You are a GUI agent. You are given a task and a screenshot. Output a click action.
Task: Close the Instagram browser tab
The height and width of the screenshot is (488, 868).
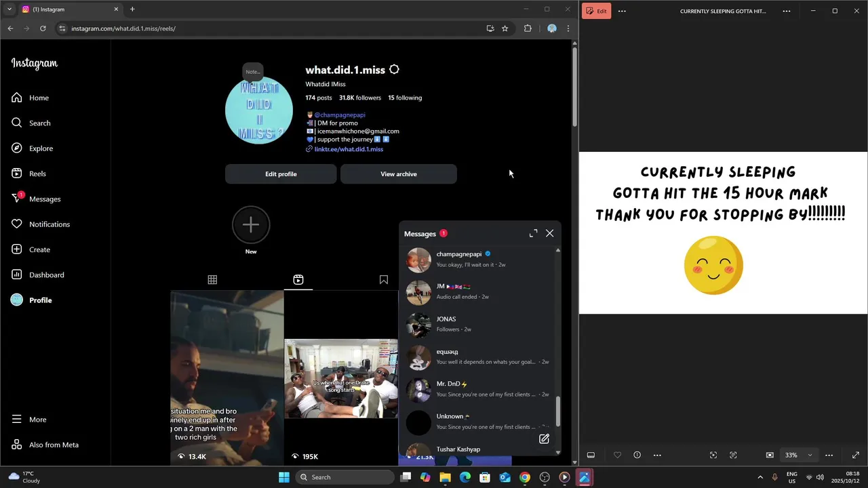(x=116, y=9)
